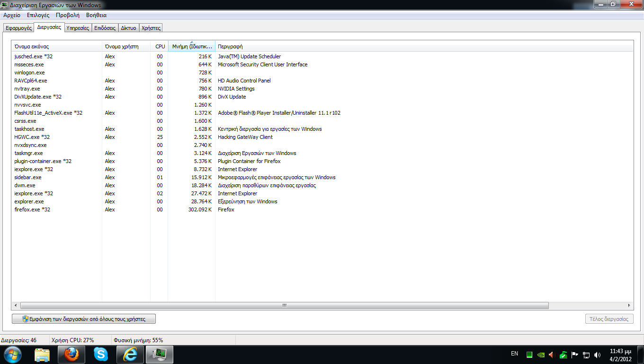Click the horizontal scrollbar left arrow
The width and height of the screenshot is (644, 364).
(16, 306)
